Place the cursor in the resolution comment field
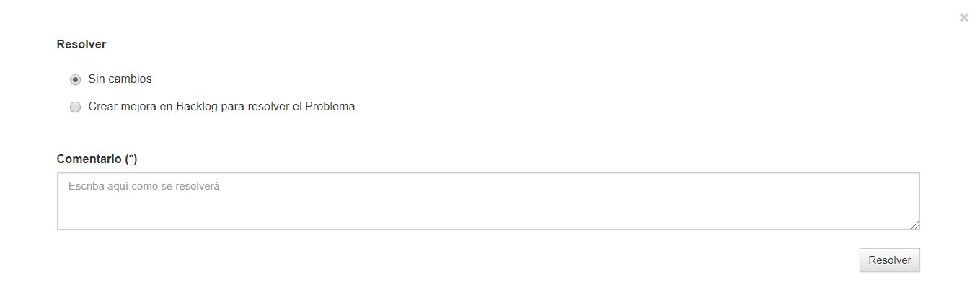The image size is (980, 287). click(x=488, y=201)
